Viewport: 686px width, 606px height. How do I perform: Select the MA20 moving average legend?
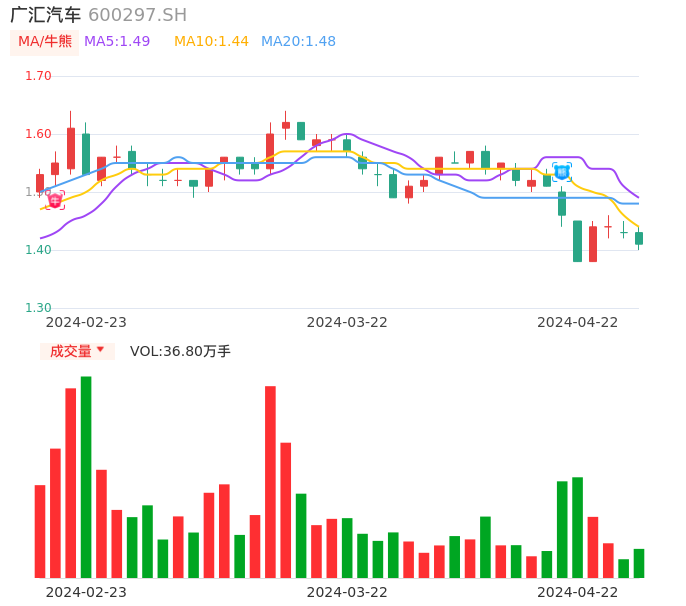pyautogui.click(x=298, y=42)
